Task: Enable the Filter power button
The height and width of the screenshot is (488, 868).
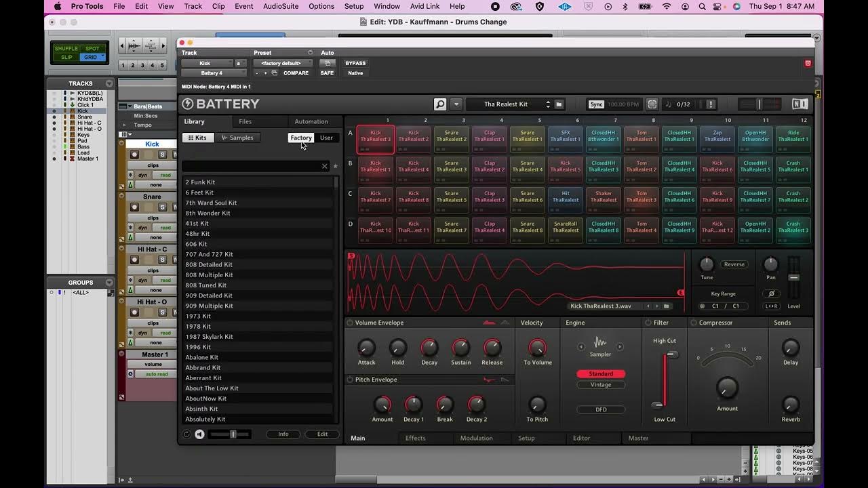Action: [x=648, y=323]
